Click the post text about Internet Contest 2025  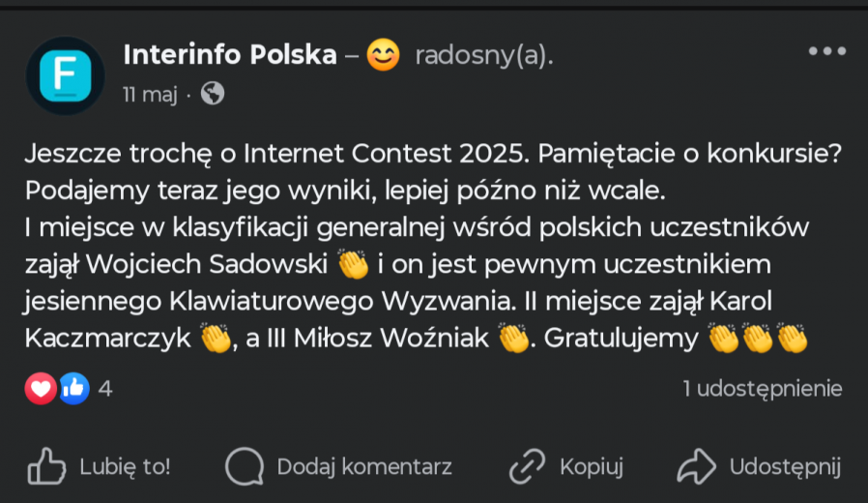[433, 246]
